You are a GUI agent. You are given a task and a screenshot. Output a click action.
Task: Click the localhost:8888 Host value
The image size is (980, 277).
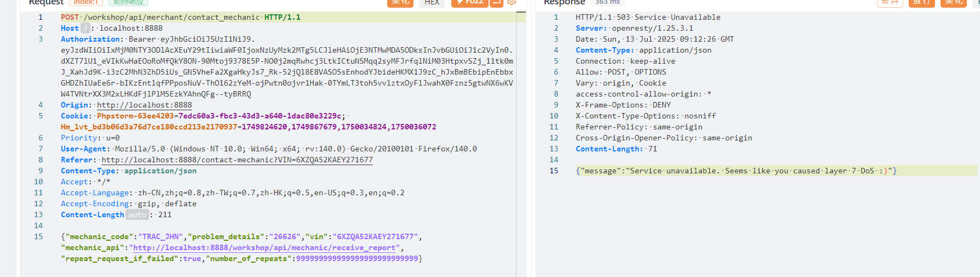131,28
